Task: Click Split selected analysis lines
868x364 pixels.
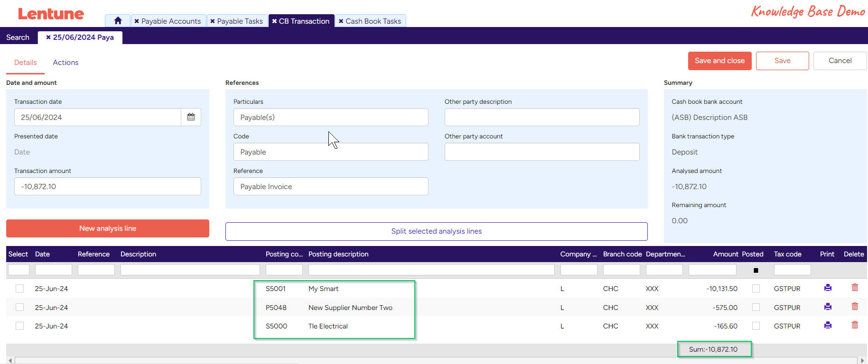Action: click(x=436, y=231)
